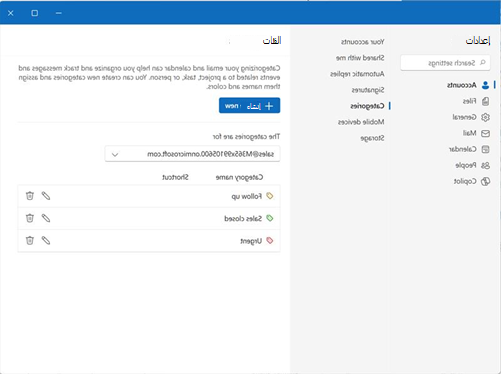This screenshot has height=374, width=501.
Task: Delete the Urgent category
Action: tap(30, 240)
